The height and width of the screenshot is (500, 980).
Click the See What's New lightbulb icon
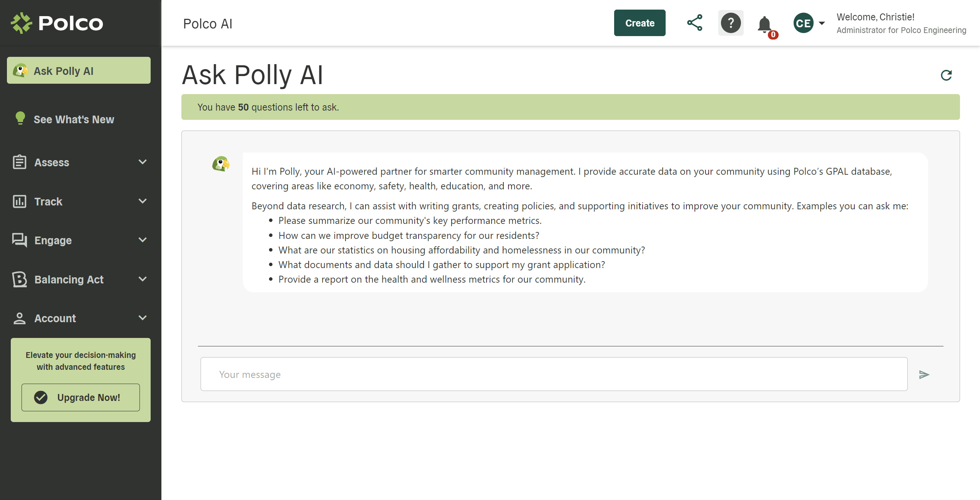click(20, 119)
